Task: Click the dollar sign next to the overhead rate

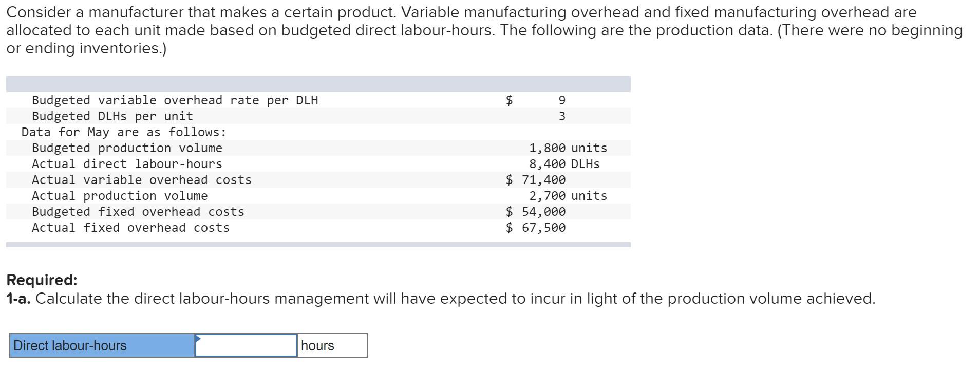Action: (x=509, y=100)
